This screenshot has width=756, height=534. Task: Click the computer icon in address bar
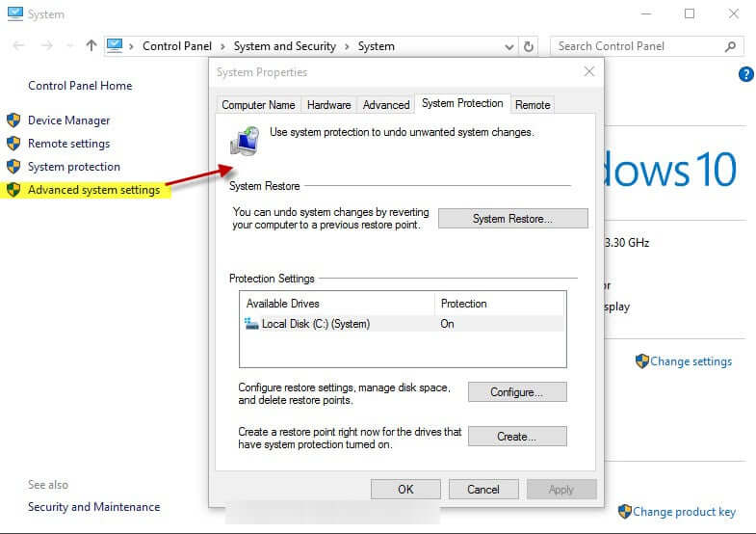pos(115,46)
